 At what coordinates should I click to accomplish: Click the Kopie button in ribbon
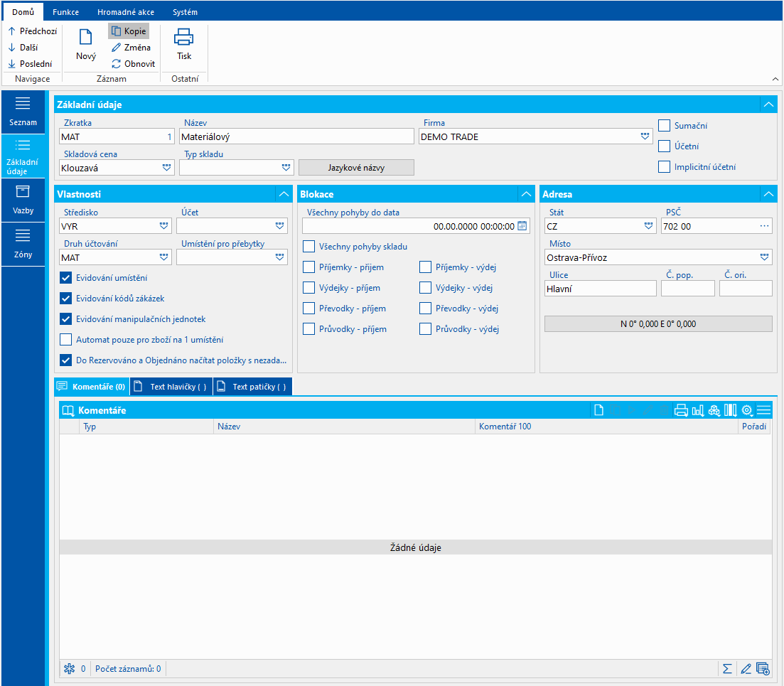tap(129, 31)
